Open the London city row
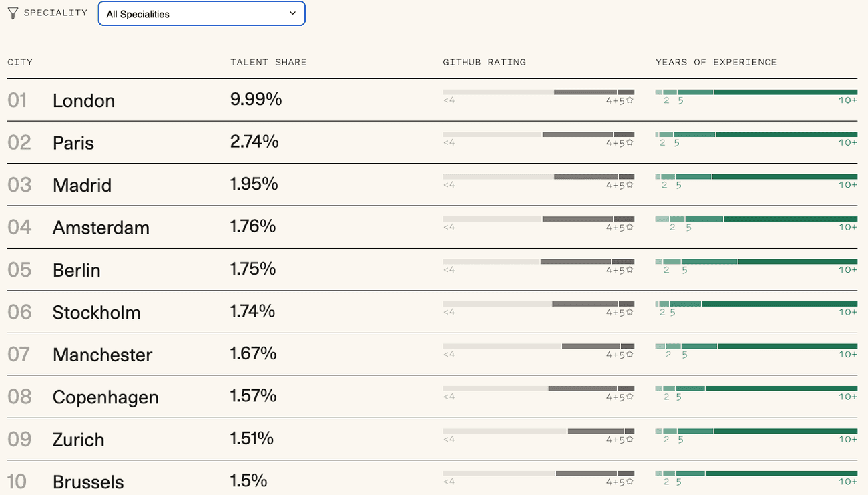Viewport: 868px width, 495px height. tap(83, 101)
